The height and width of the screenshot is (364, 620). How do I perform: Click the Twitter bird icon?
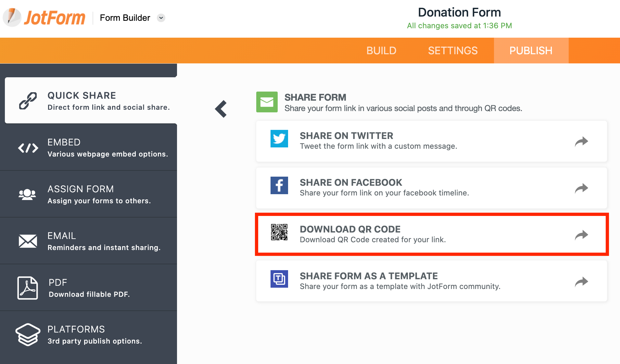[x=279, y=139]
